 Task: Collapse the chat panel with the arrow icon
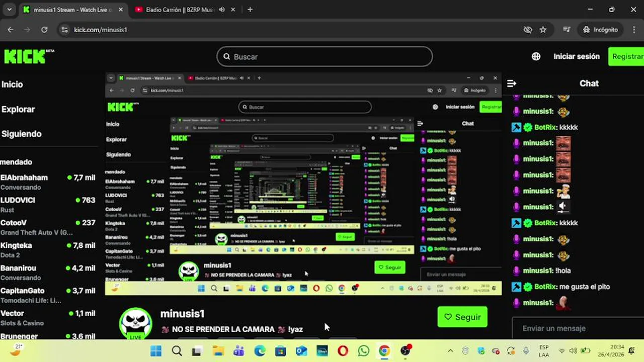(x=512, y=83)
